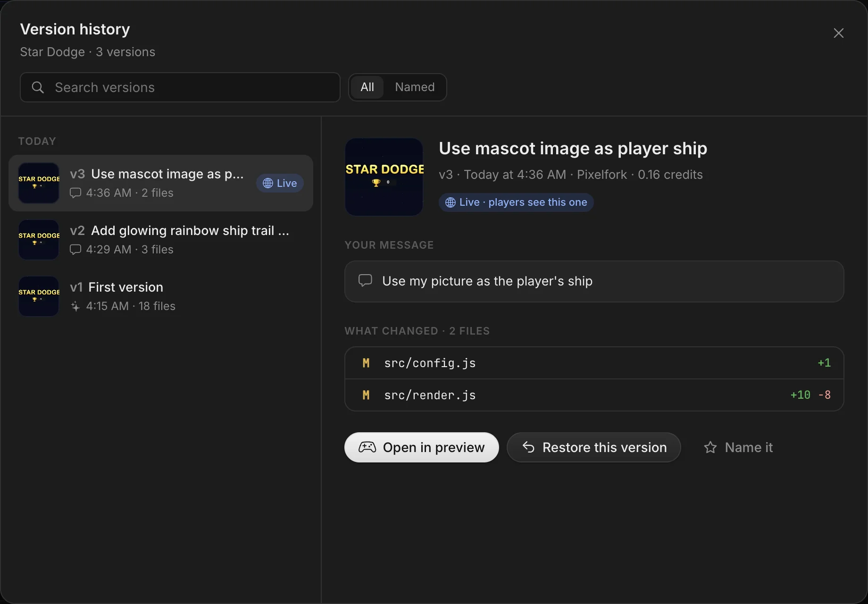The height and width of the screenshot is (604, 868).
Task: Click the sparkle icon beside 4:15 AM
Action: click(x=75, y=306)
